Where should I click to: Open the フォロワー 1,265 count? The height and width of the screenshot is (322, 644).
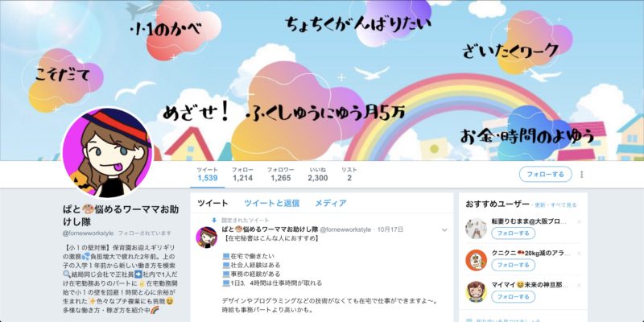tap(280, 174)
